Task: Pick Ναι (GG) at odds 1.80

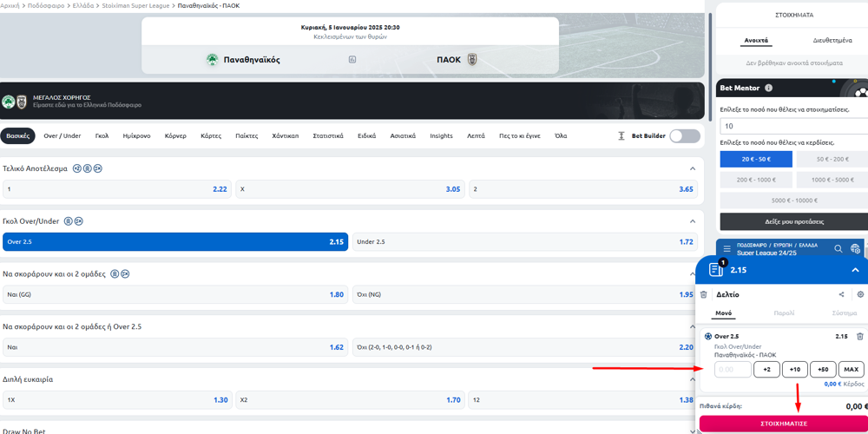Action: (x=175, y=294)
